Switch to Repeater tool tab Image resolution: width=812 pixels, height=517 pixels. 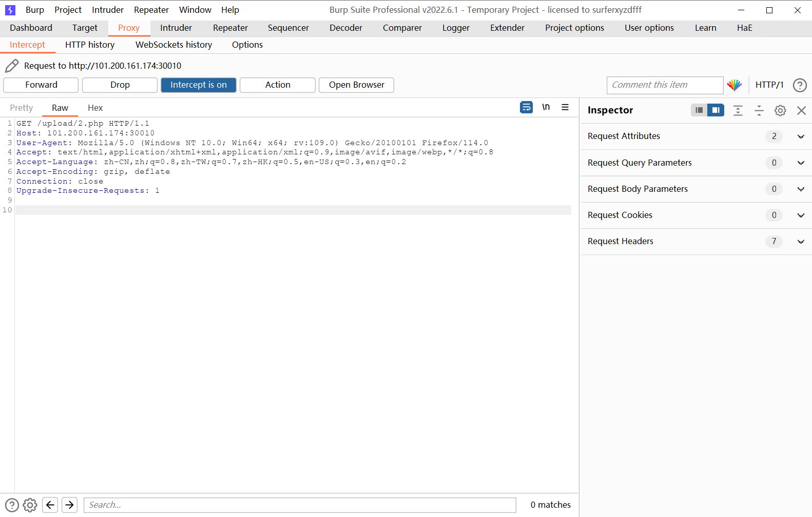coord(230,28)
